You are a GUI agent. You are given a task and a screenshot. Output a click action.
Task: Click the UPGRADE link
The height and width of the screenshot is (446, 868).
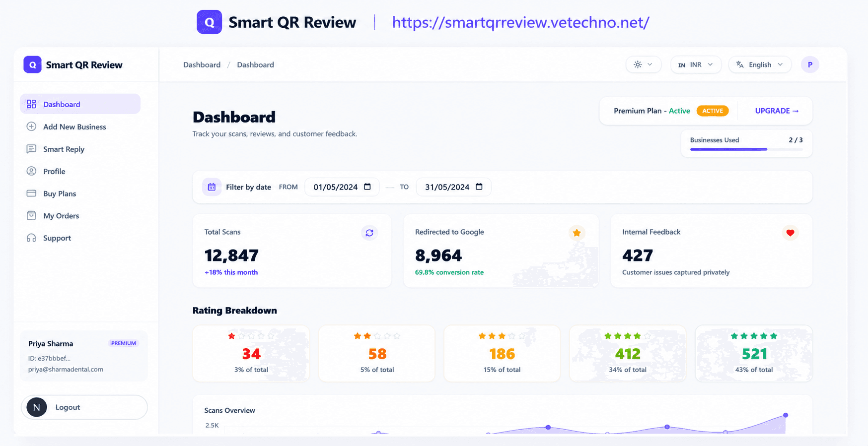[x=777, y=111]
